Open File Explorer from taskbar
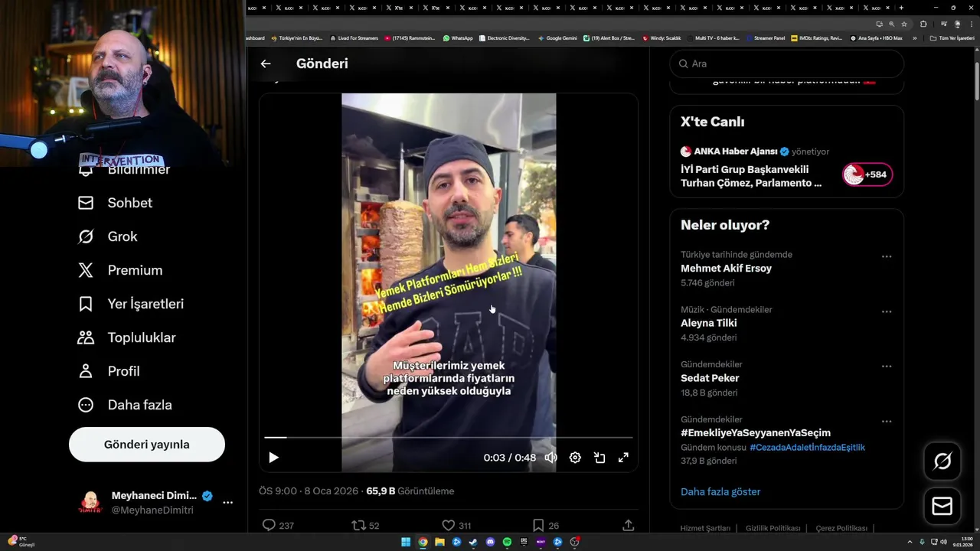The height and width of the screenshot is (551, 980). pyautogui.click(x=439, y=543)
